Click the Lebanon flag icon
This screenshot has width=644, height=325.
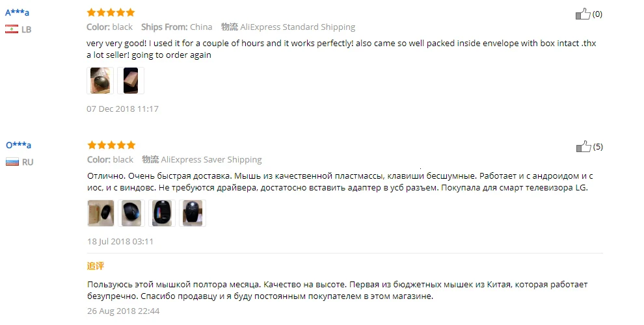click(x=12, y=29)
